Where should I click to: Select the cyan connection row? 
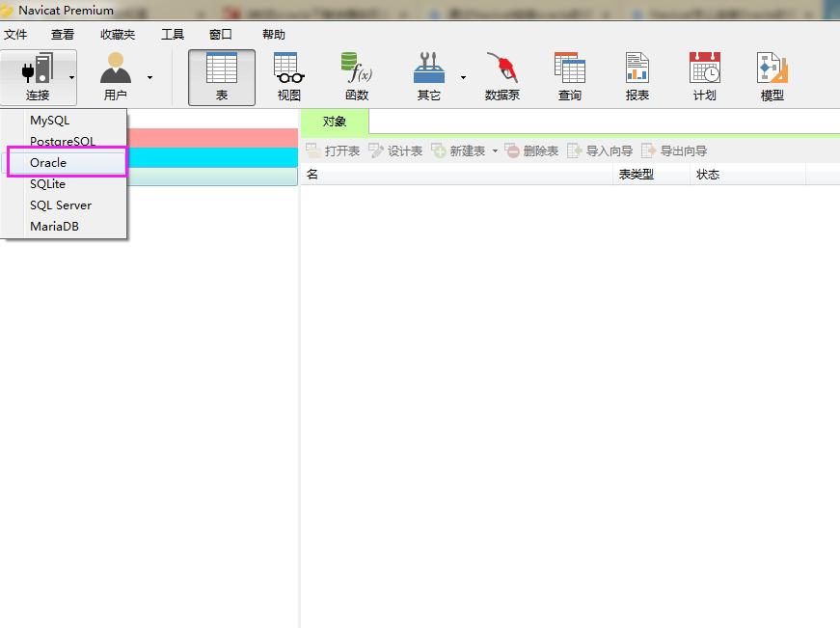coord(212,157)
